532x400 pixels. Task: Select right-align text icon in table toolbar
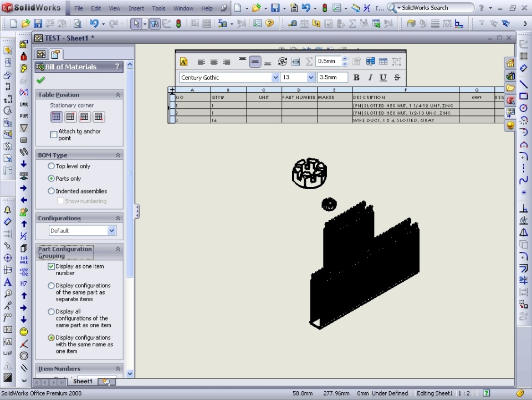click(x=226, y=62)
